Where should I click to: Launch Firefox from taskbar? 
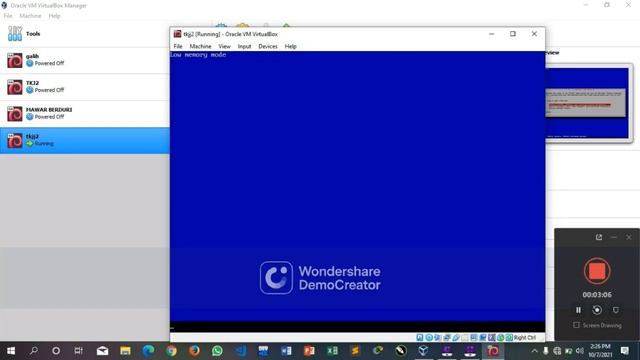[x=194, y=351]
